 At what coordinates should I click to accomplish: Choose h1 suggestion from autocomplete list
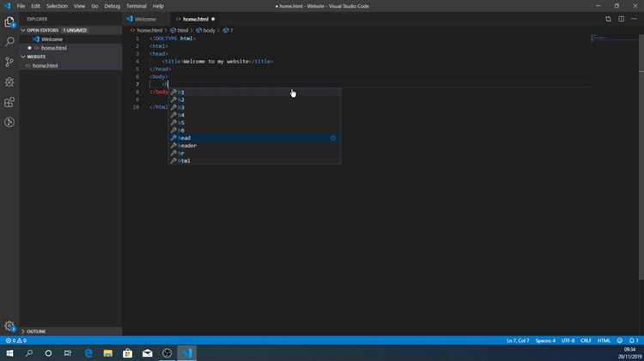pos(255,92)
